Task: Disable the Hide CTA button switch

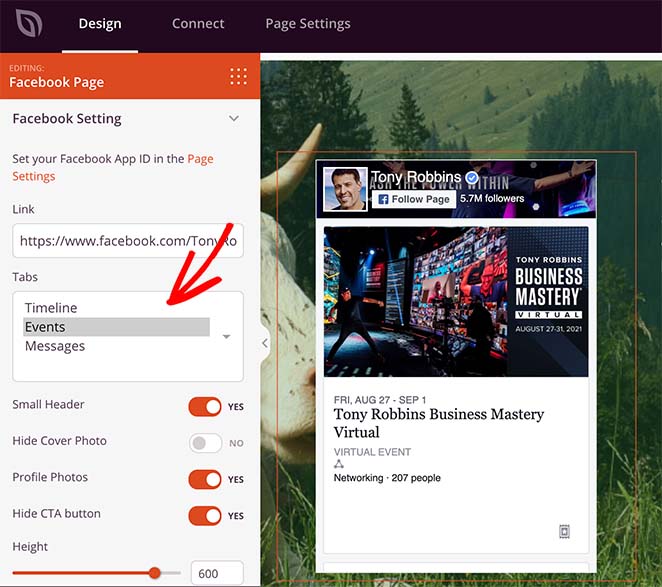Action: coord(205,516)
